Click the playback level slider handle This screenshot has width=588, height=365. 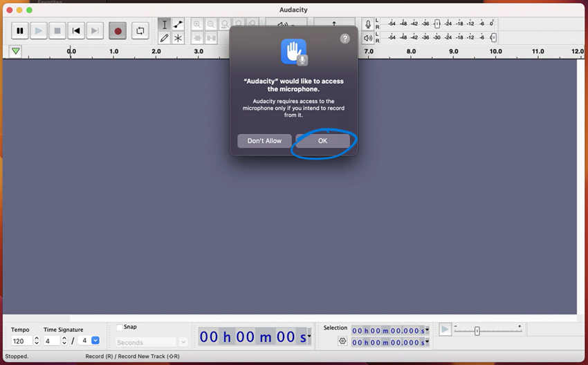click(x=493, y=37)
